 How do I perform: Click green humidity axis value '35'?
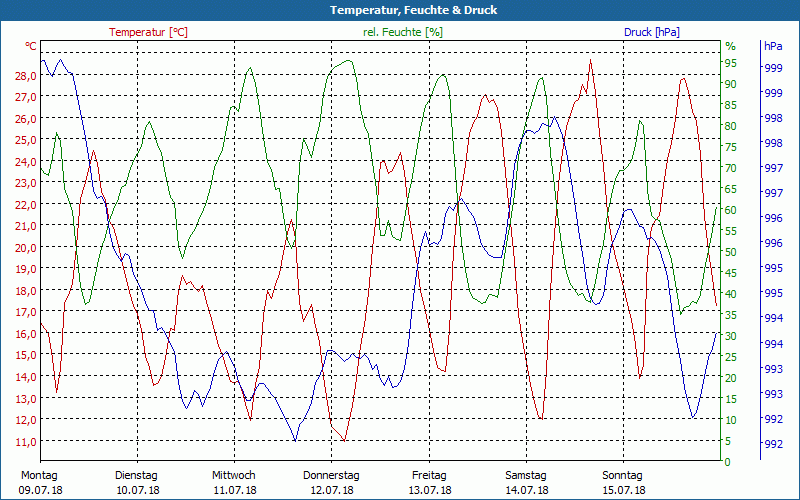click(x=731, y=315)
